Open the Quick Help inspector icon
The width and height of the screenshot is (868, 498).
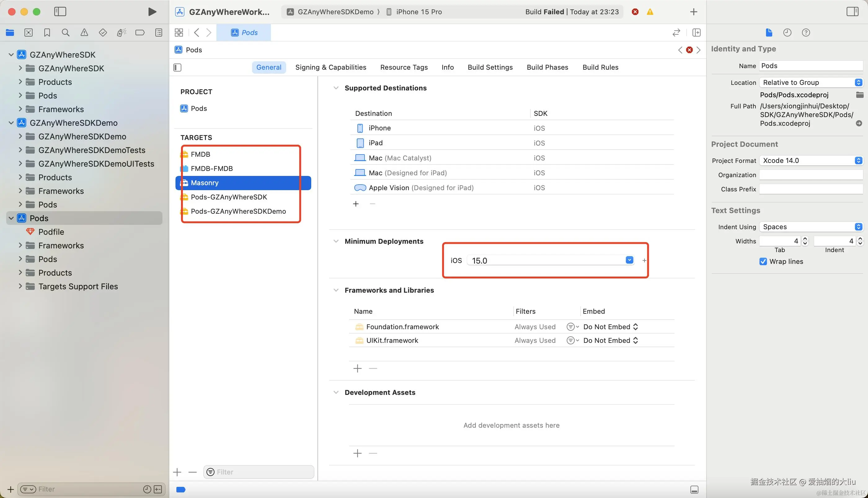(806, 33)
